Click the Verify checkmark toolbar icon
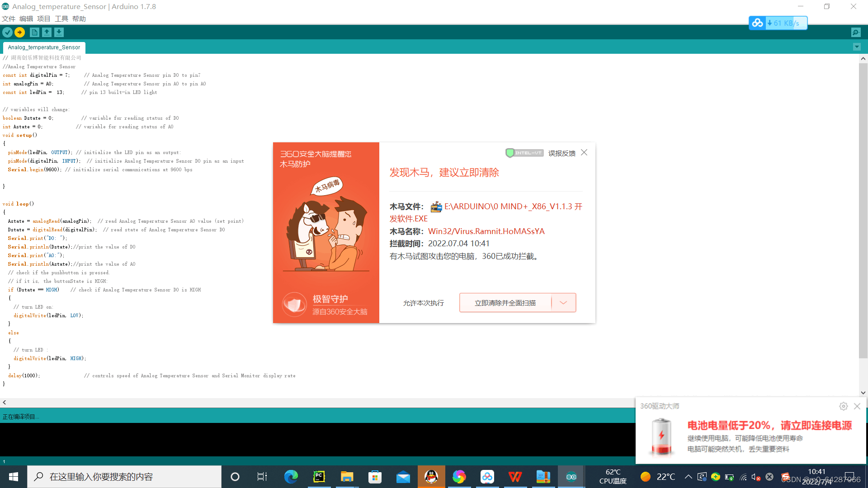868x488 pixels. point(7,32)
